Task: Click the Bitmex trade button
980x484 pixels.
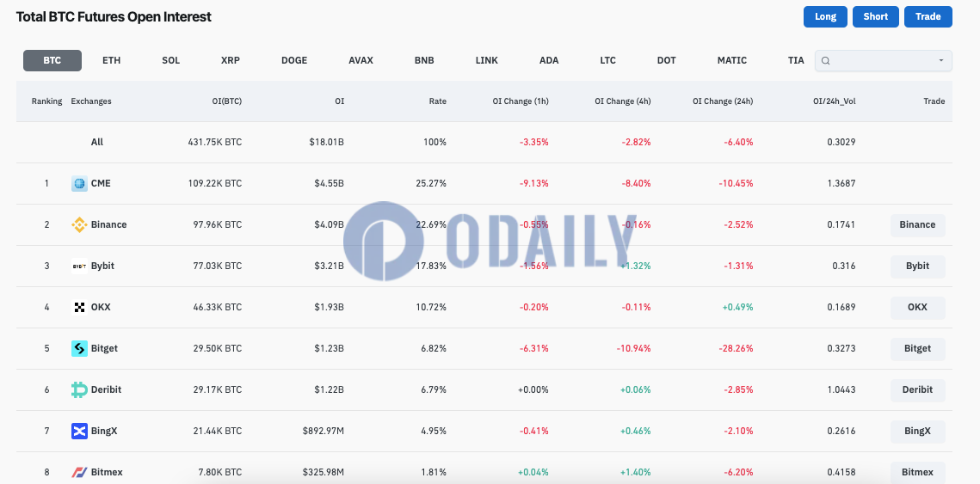Action: pos(917,472)
